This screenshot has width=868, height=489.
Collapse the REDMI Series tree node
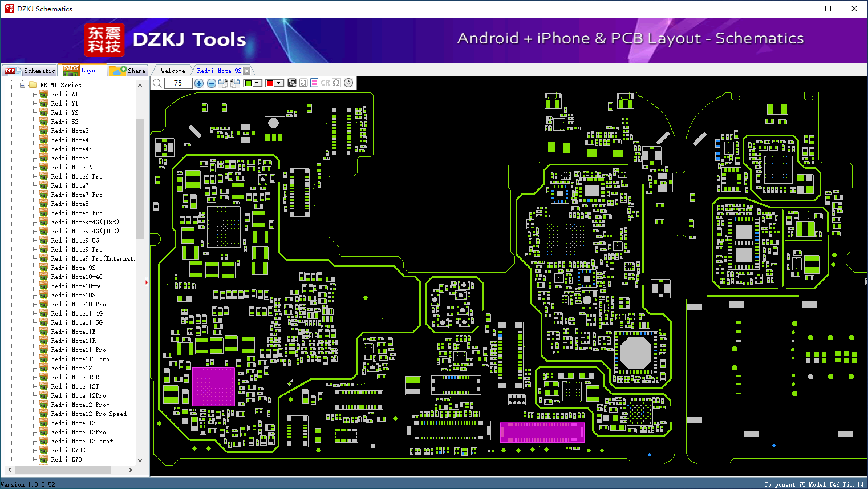pyautogui.click(x=23, y=85)
